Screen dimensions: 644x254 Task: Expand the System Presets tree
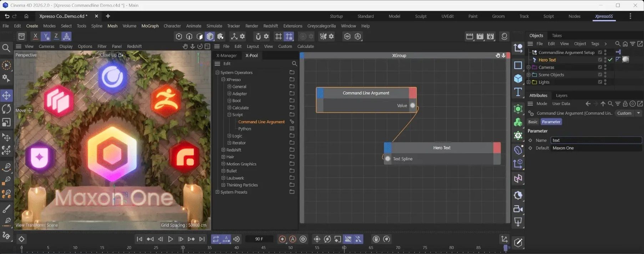click(x=217, y=192)
